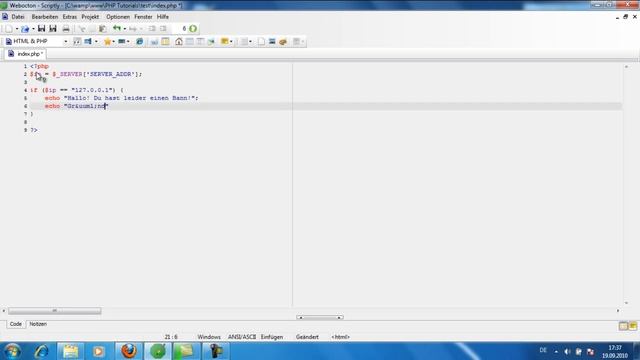Click the blue horizontal bars icon

272,41
